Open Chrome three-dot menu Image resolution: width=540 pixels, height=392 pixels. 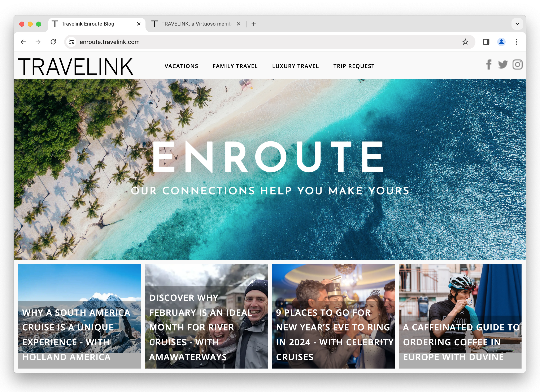[516, 42]
